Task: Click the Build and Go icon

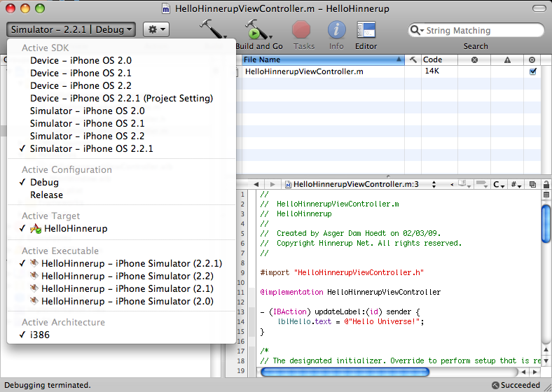Action: 258,29
